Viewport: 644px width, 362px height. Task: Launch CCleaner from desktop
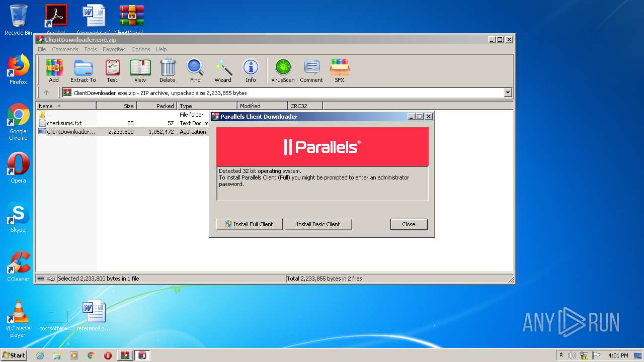click(x=18, y=266)
